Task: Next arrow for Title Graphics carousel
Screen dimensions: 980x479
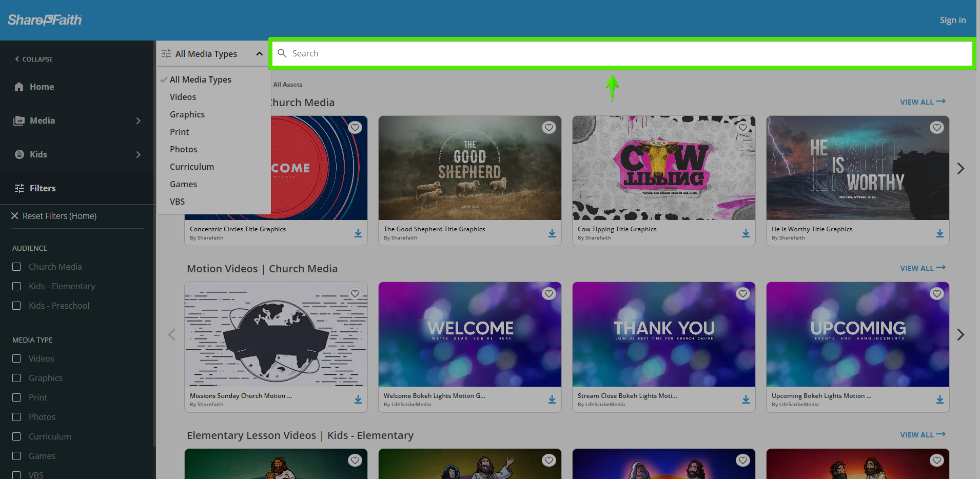Action: point(961,169)
